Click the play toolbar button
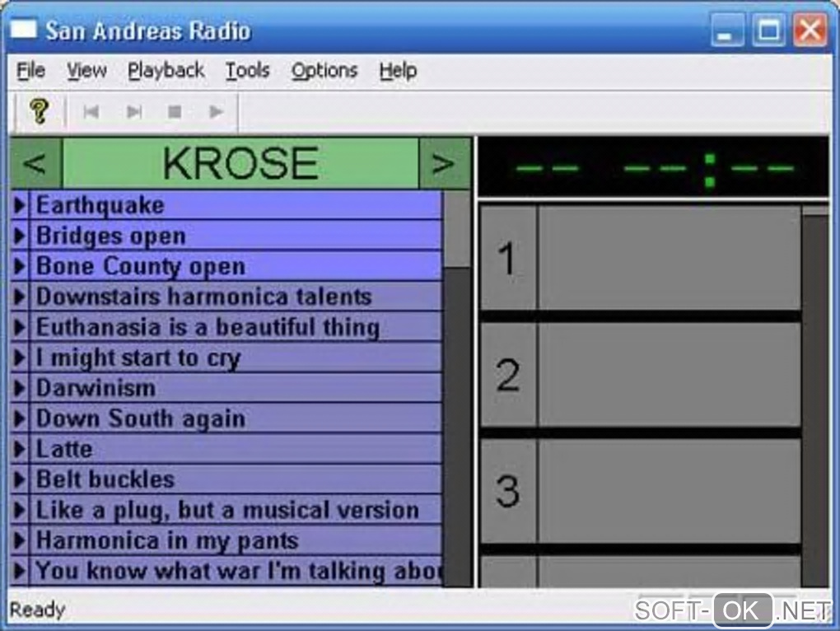This screenshot has width=840, height=631. coord(216,111)
